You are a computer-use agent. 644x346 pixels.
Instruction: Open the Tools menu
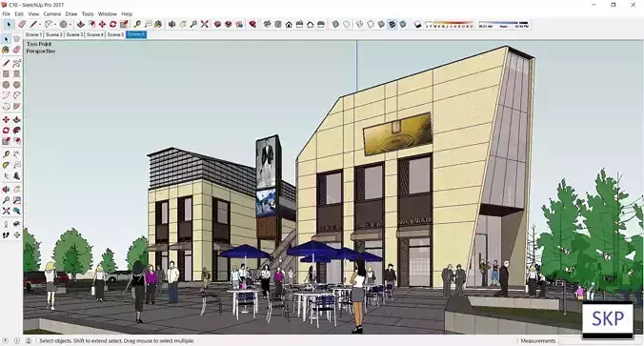pyautogui.click(x=88, y=14)
